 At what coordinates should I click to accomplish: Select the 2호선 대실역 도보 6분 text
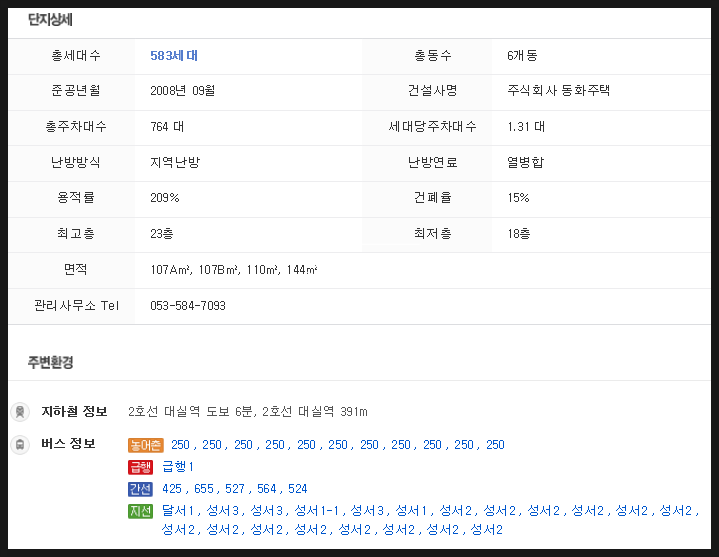click(x=190, y=411)
